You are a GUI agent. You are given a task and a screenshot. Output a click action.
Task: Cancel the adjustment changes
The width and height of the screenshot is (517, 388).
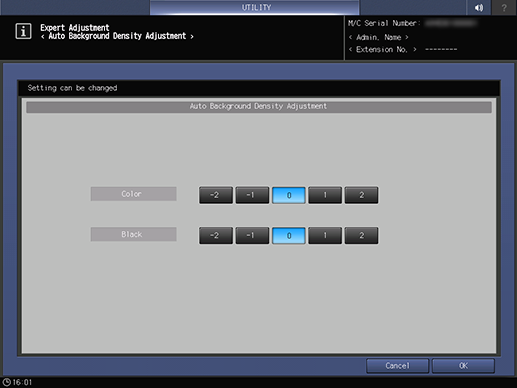pos(397,366)
